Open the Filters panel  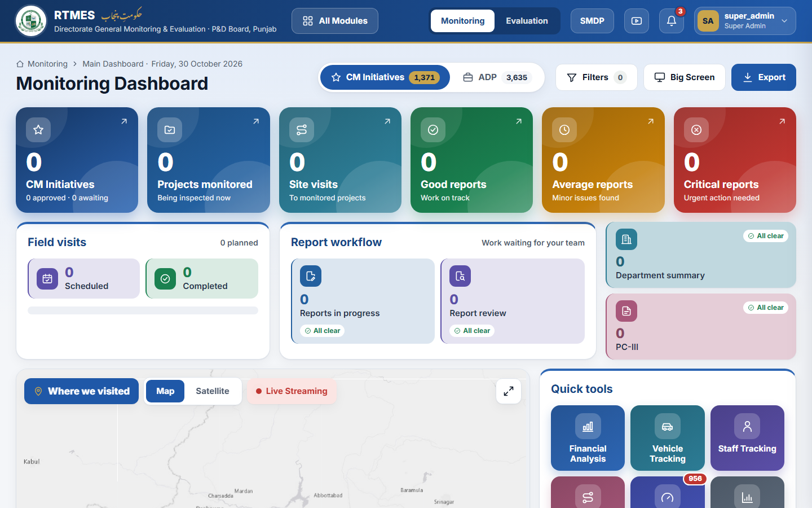click(x=596, y=77)
